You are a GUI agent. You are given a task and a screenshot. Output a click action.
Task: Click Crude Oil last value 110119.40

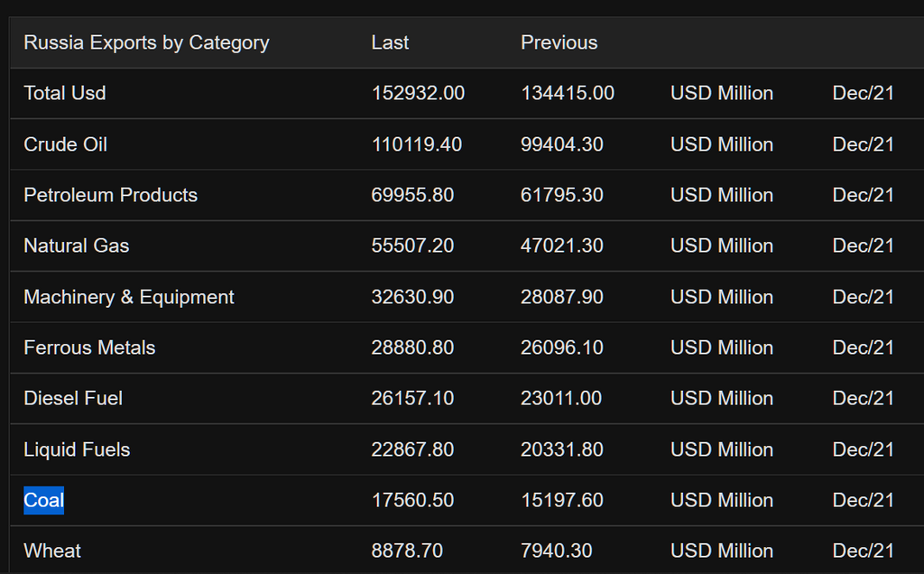(417, 144)
